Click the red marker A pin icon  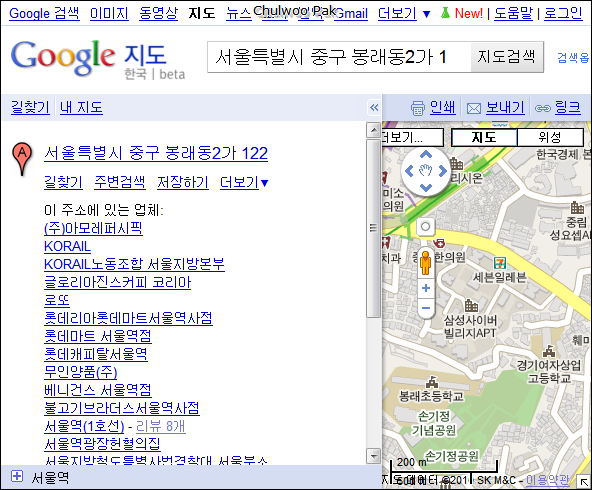click(x=22, y=159)
